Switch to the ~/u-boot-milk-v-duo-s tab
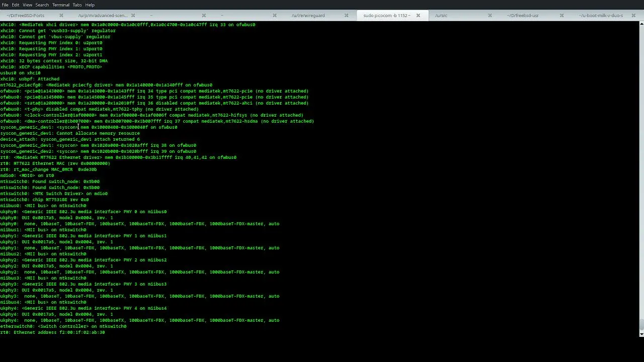 pos(601,16)
